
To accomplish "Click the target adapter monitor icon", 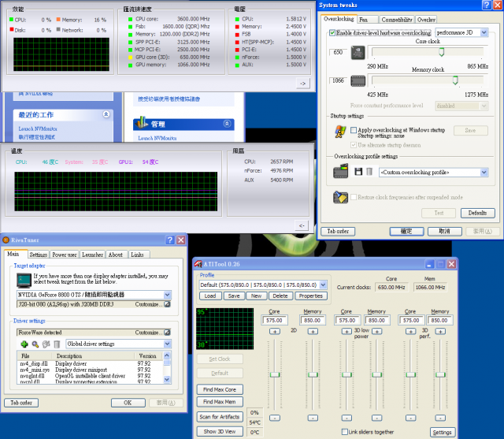I will point(24,280).
